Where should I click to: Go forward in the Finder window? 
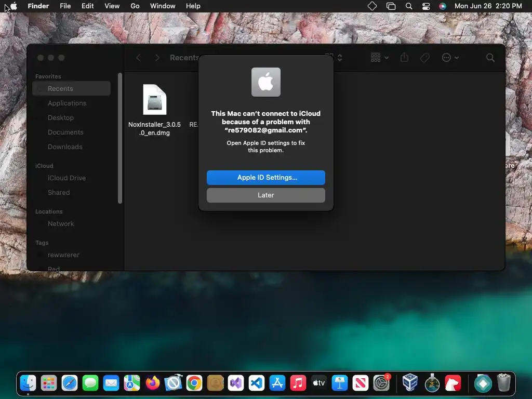(x=157, y=58)
